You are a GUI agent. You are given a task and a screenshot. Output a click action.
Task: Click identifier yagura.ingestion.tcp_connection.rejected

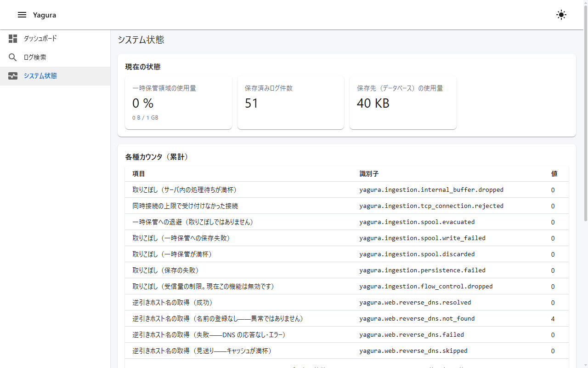point(431,206)
